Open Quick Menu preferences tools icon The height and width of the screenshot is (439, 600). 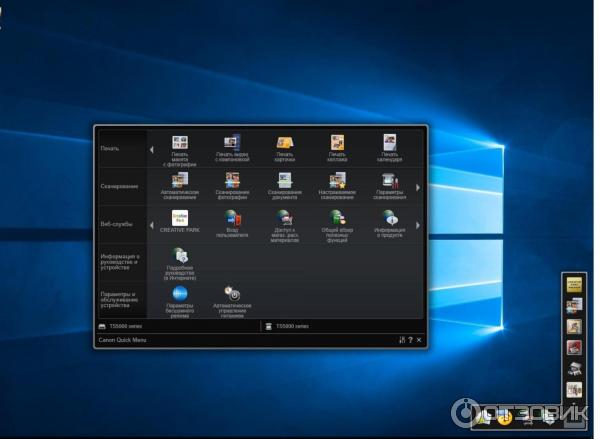(401, 340)
